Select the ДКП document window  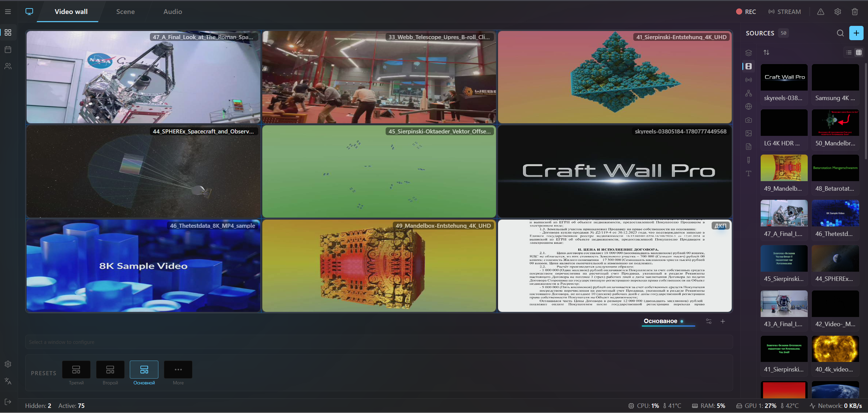click(615, 266)
